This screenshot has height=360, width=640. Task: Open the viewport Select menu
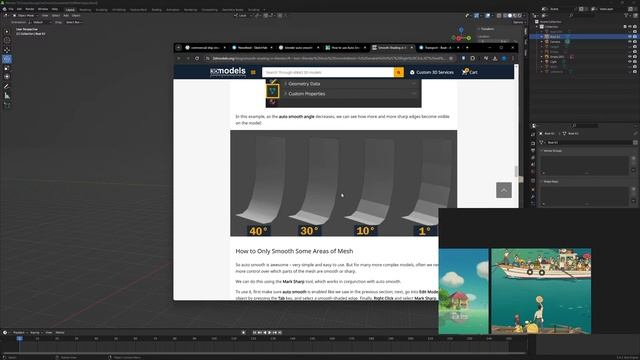56,16
